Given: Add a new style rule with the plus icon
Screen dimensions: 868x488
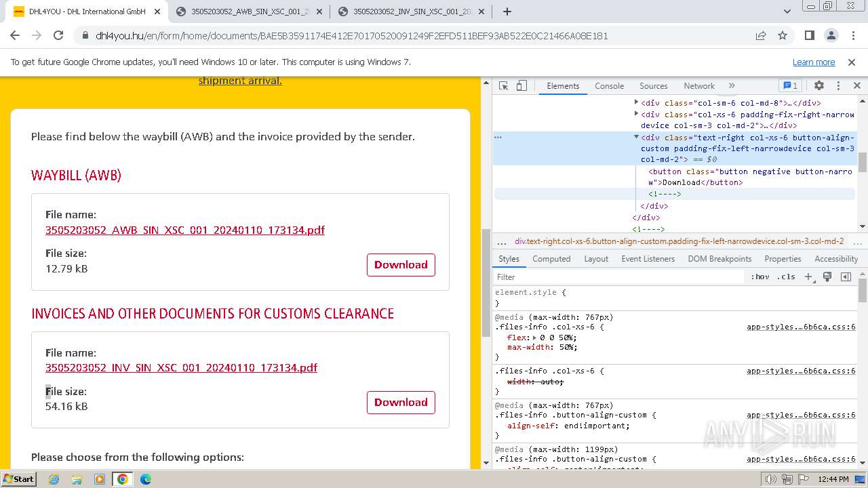Looking at the screenshot, I should pos(808,277).
